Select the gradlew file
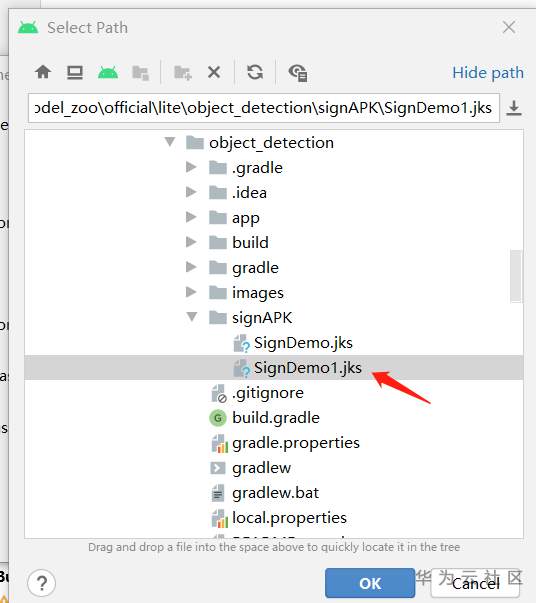The width and height of the screenshot is (536, 603). pos(274,468)
